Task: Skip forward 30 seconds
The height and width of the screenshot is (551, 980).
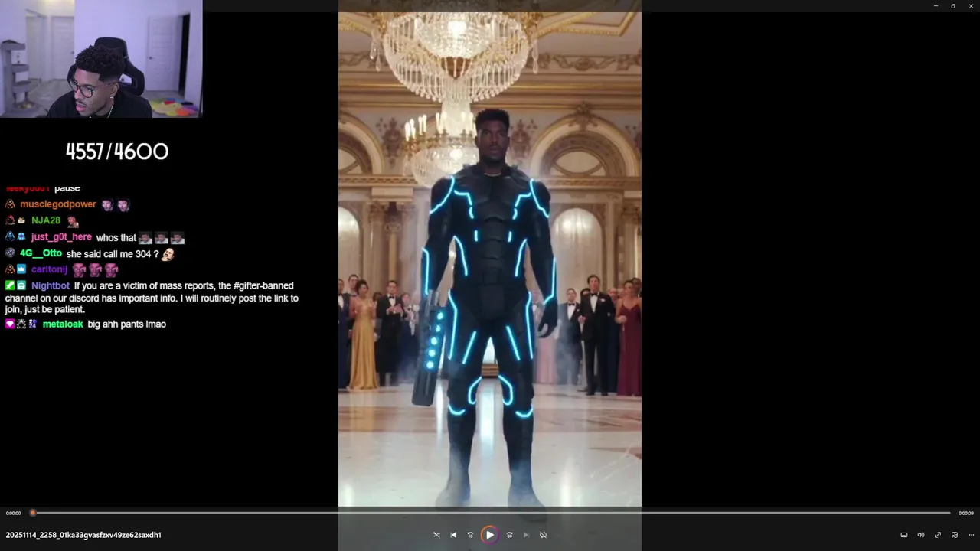Action: point(509,535)
